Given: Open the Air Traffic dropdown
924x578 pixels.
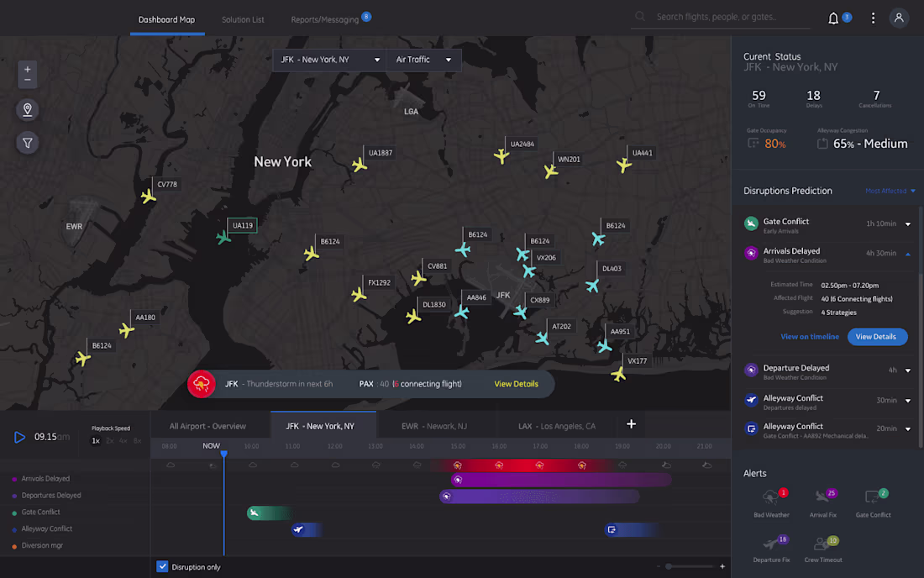Looking at the screenshot, I should pyautogui.click(x=423, y=60).
